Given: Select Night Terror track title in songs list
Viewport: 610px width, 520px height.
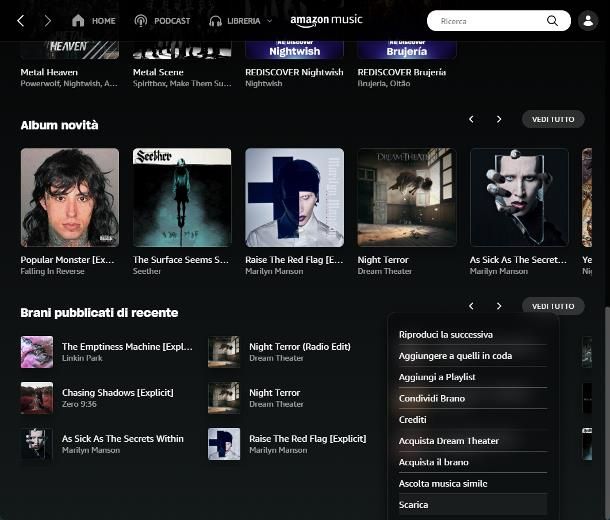Looking at the screenshot, I should 275,393.
